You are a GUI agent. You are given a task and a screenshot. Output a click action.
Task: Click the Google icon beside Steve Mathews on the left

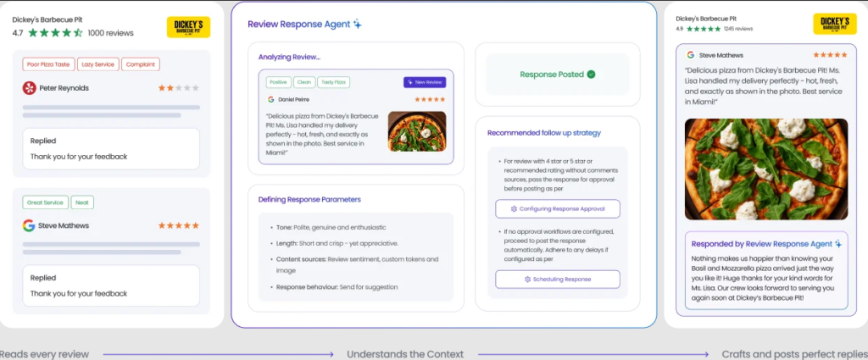30,225
